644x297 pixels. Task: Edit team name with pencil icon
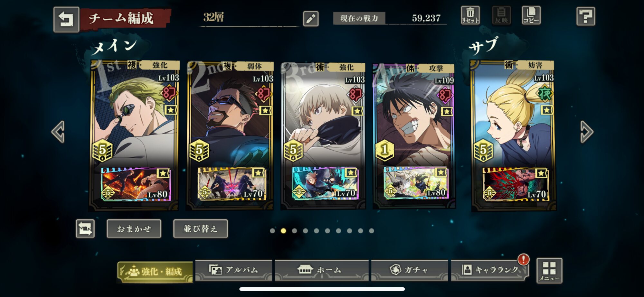pyautogui.click(x=311, y=19)
